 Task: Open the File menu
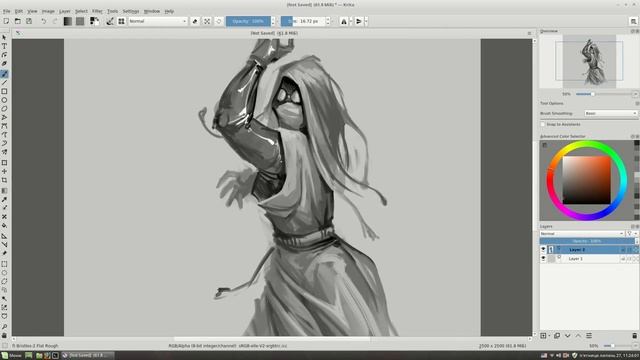point(7,11)
